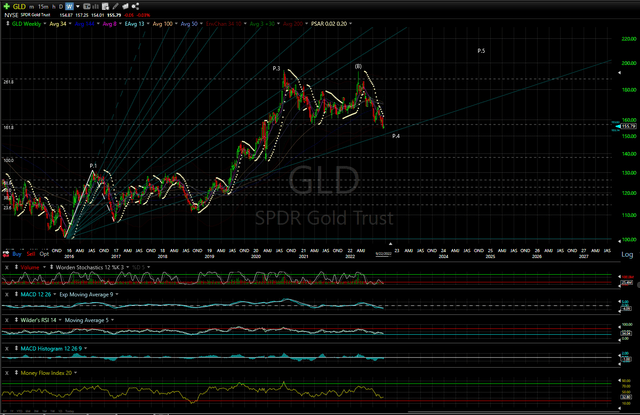Viewport: 640px width, 415px height.
Task: Click move arrows left of Wilder's RSI 14
Action: 16,320
